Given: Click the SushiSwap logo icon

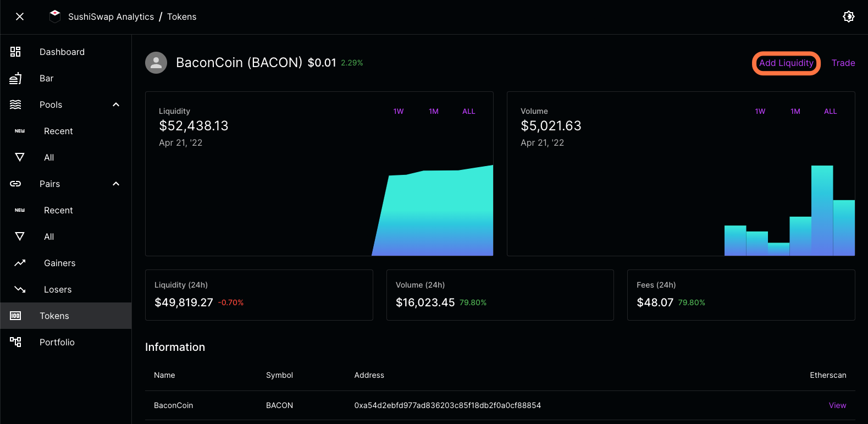Looking at the screenshot, I should coord(55,16).
